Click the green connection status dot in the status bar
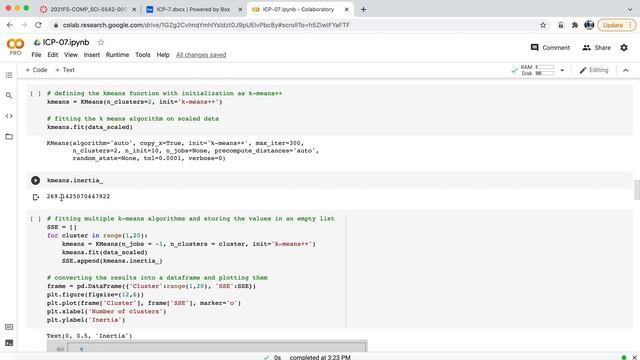Screen dimensions: 640x360 point(624,358)
